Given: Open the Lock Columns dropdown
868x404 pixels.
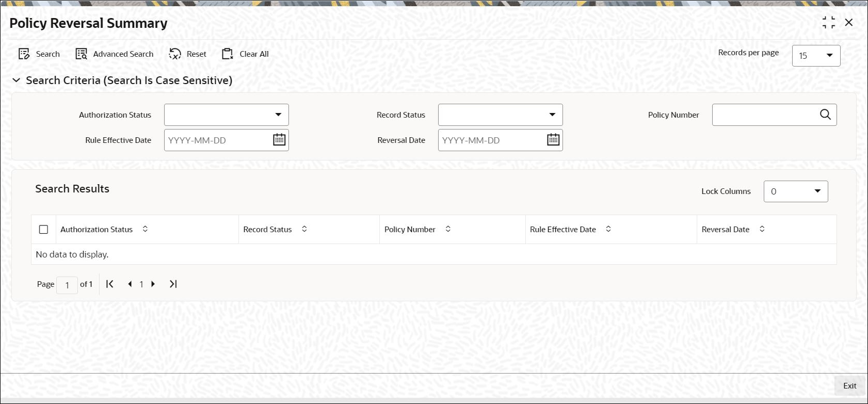Looking at the screenshot, I should coord(796,191).
